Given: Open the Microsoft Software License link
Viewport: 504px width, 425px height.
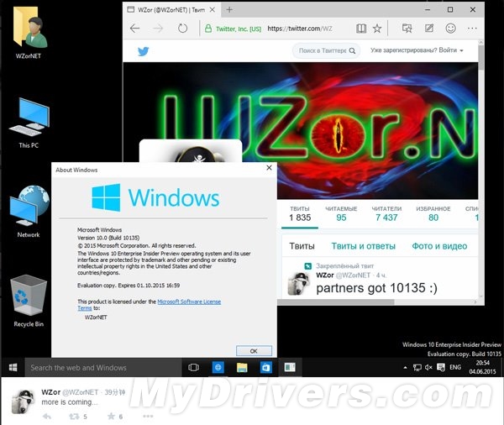Looking at the screenshot, I should (x=189, y=302).
